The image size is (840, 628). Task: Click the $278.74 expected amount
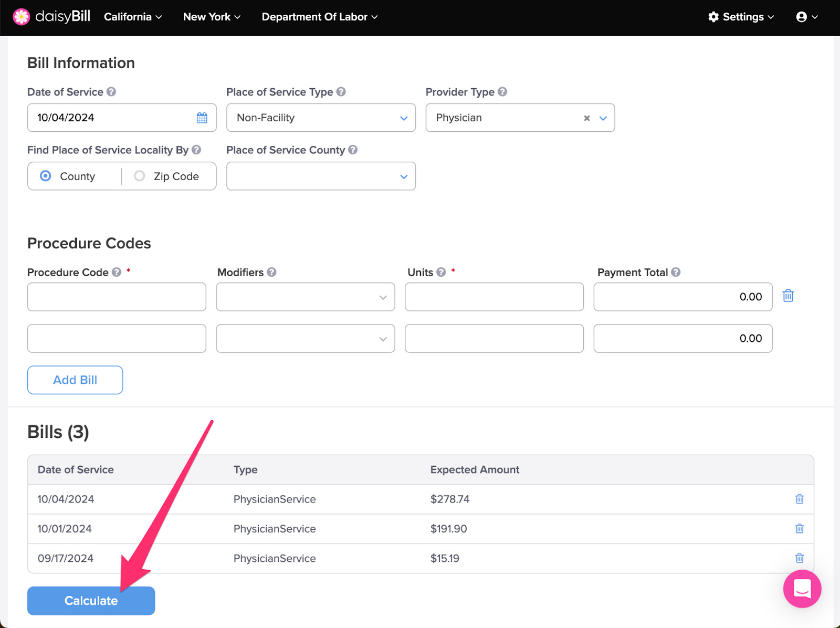450,499
